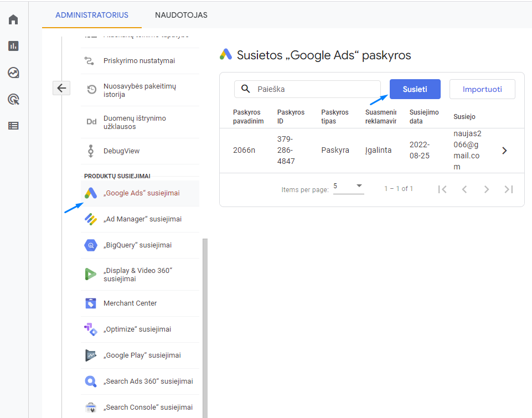Click Nuosavybės pakeitimų istorija label
Viewport: 532px width, 418px height.
point(140,90)
